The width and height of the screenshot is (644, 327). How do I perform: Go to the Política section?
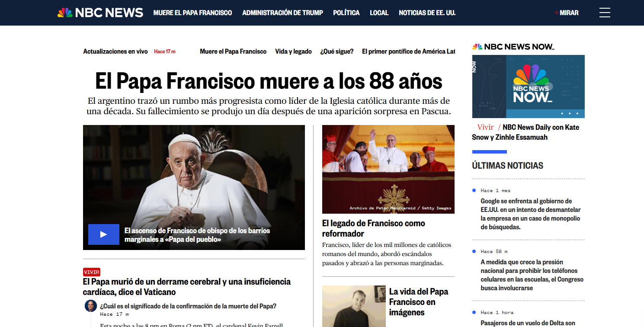coord(346,13)
